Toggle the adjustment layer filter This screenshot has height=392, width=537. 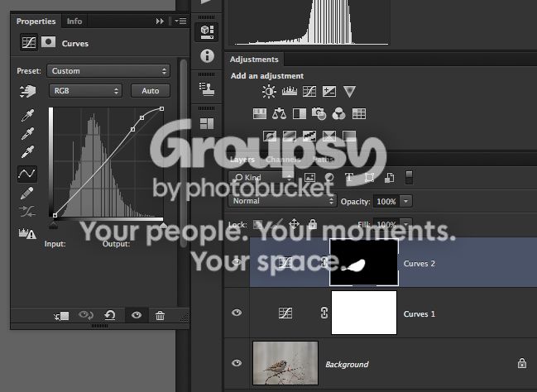pyautogui.click(x=329, y=177)
